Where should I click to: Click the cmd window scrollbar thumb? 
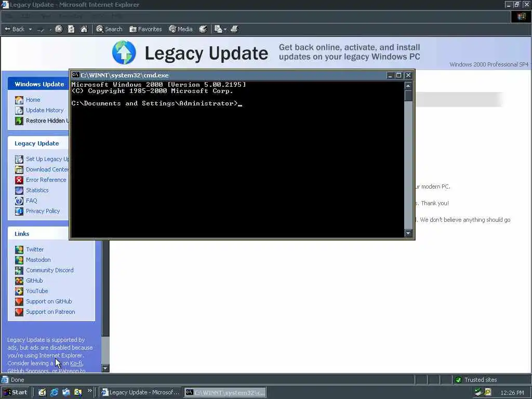408,96
